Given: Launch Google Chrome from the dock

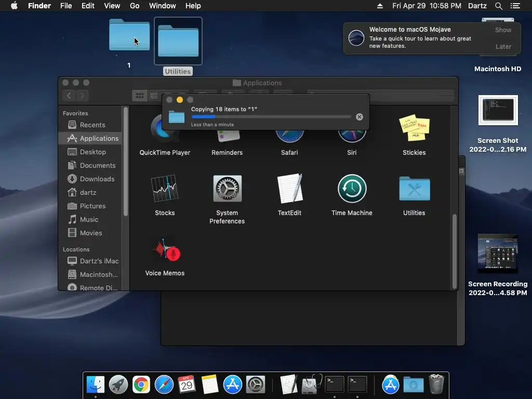Looking at the screenshot, I should pos(141,384).
